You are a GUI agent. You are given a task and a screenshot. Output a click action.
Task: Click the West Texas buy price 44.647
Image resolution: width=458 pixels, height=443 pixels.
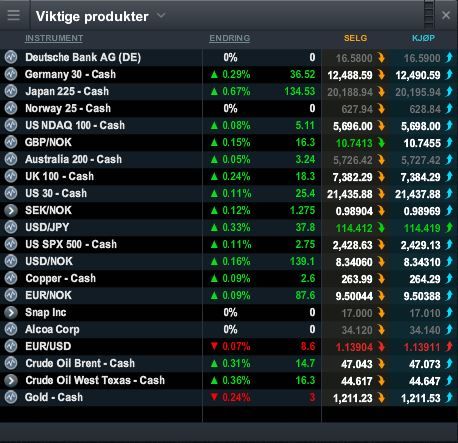point(425,381)
